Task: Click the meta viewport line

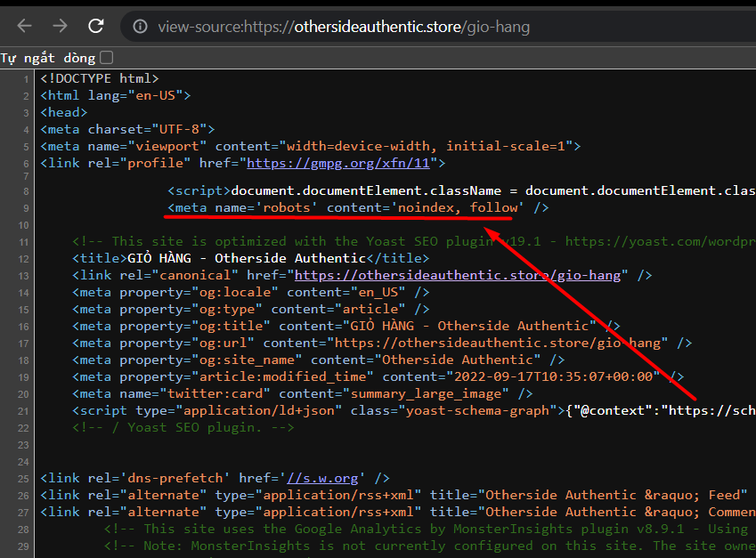Action: pos(311,146)
